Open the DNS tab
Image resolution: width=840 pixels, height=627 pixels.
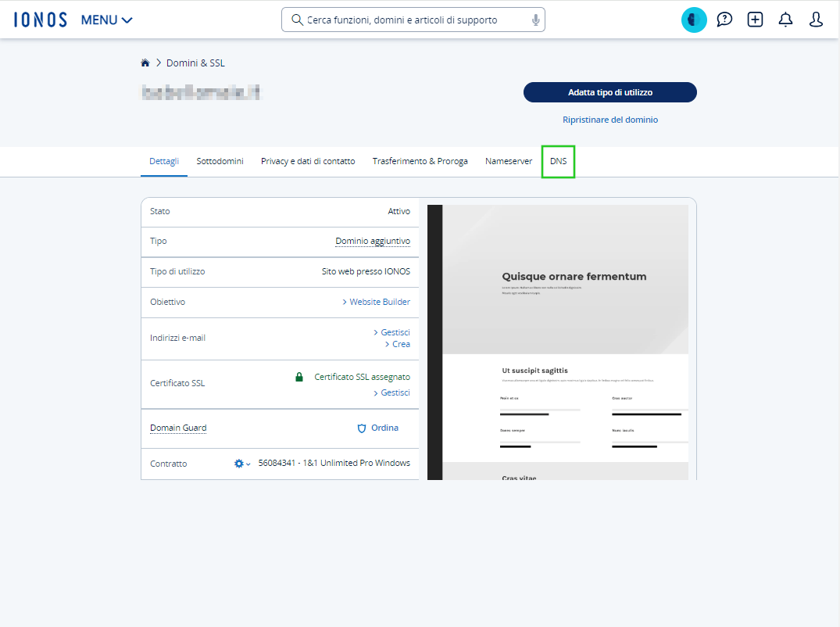[558, 161]
